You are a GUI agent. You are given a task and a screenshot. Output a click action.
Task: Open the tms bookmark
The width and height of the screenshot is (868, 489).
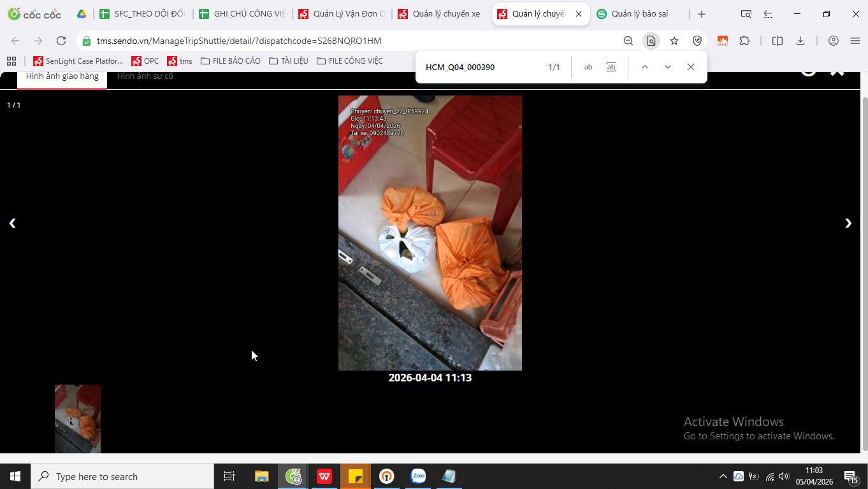tap(180, 61)
